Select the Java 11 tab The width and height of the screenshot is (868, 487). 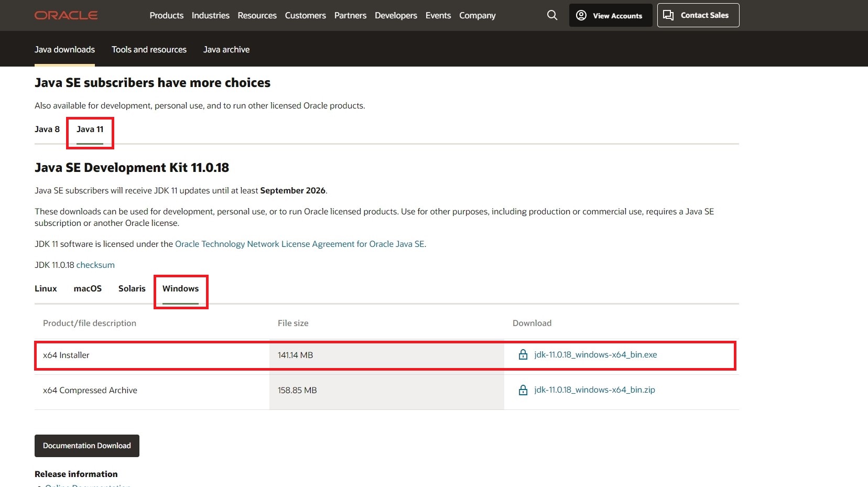click(x=90, y=129)
